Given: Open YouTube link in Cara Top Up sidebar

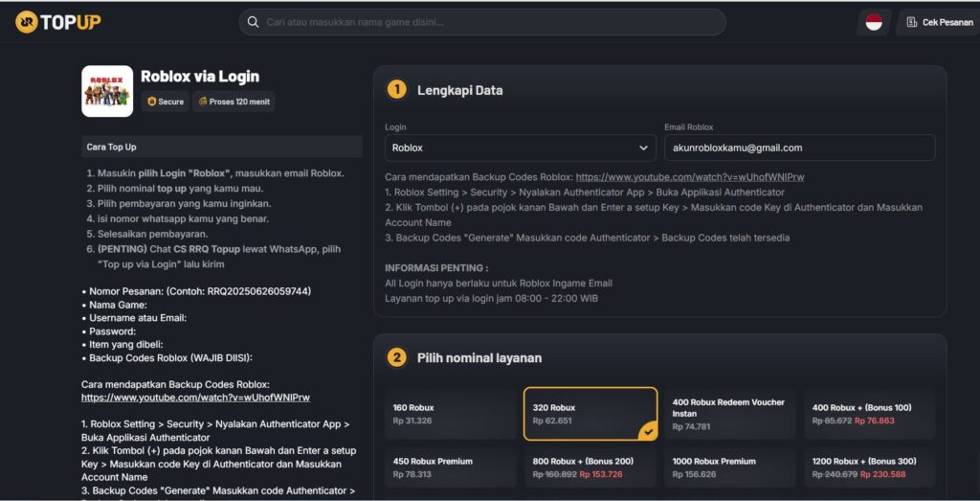Looking at the screenshot, I should point(195,398).
